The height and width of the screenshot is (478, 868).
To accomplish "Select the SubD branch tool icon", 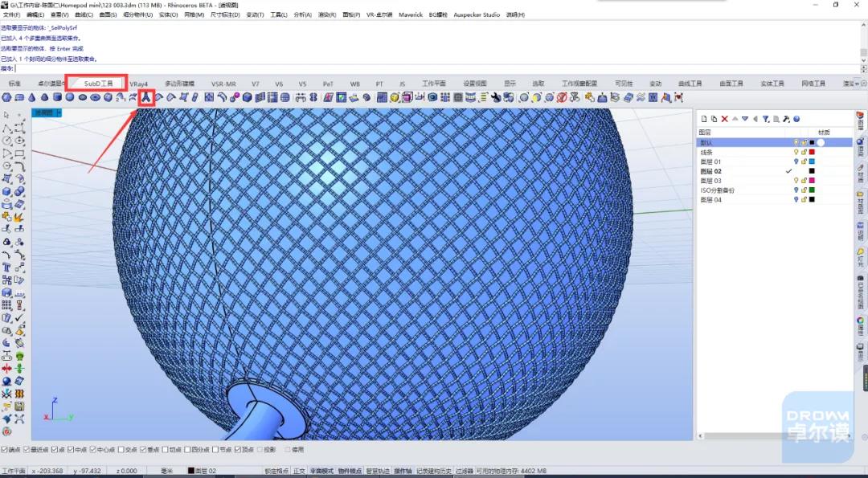I will click(146, 97).
